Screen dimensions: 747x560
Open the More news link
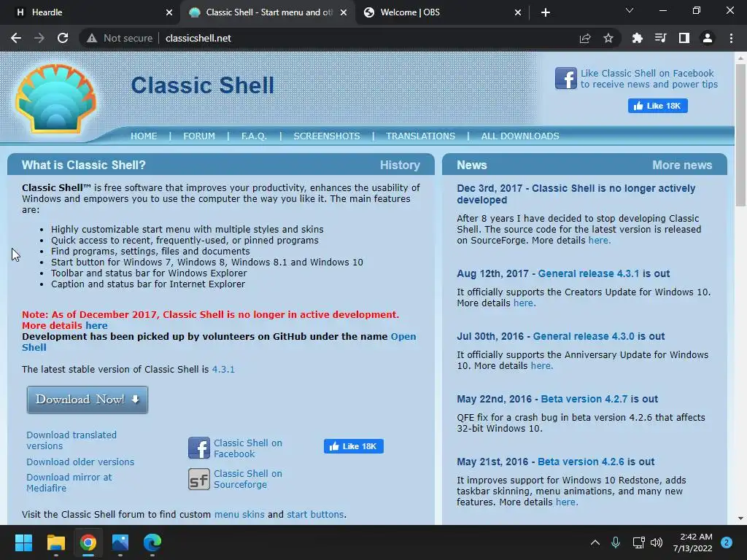682,166
